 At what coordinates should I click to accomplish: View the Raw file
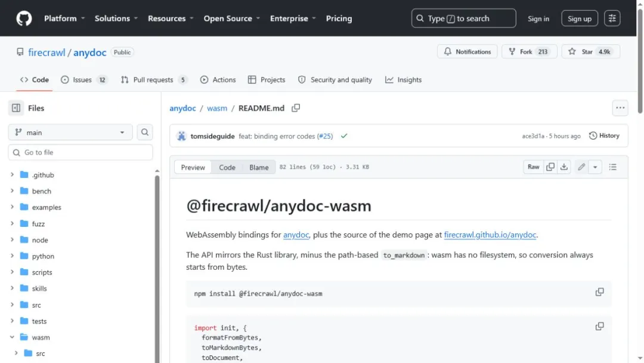tap(533, 167)
